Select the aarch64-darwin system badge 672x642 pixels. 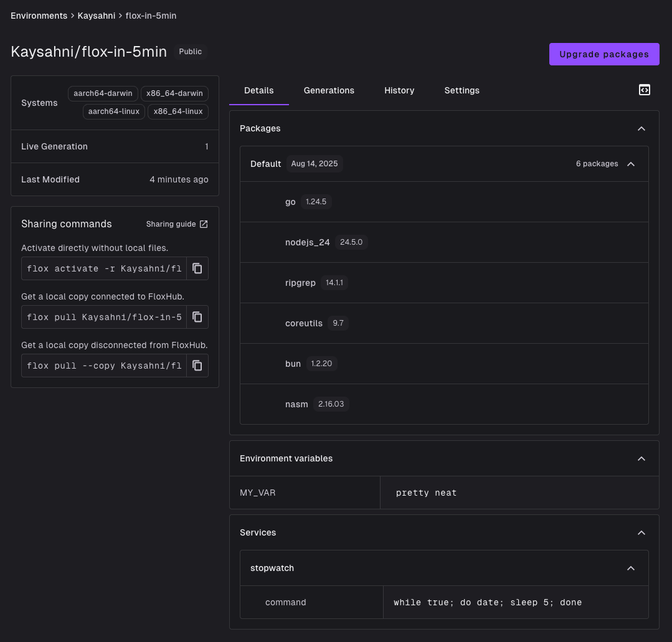pyautogui.click(x=102, y=93)
